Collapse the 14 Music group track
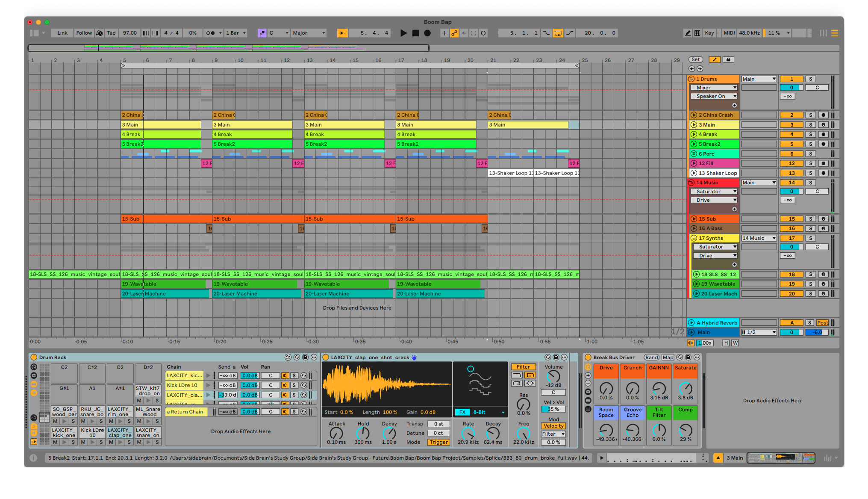The width and height of the screenshot is (868, 499). click(691, 183)
